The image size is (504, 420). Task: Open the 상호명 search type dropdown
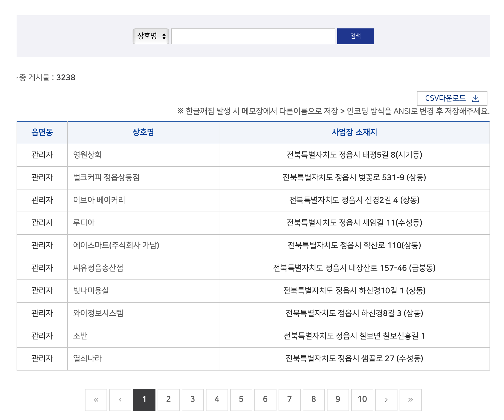point(151,36)
